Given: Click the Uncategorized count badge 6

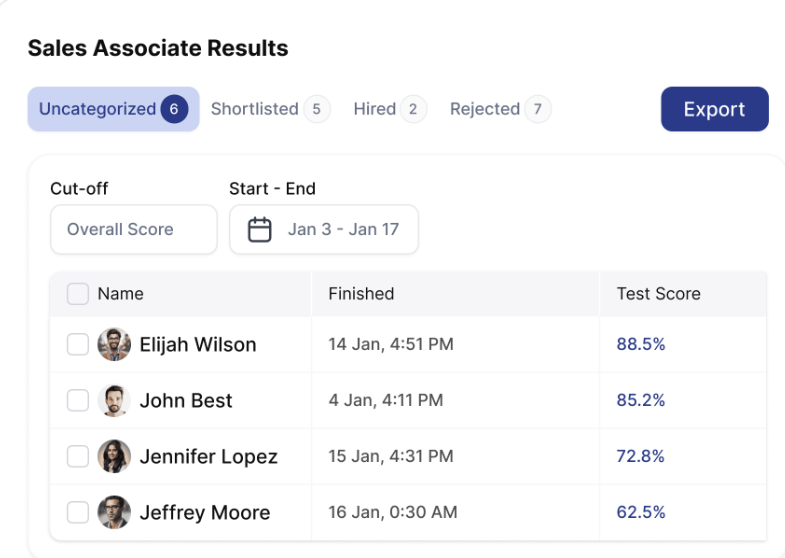Looking at the screenshot, I should click(174, 109).
